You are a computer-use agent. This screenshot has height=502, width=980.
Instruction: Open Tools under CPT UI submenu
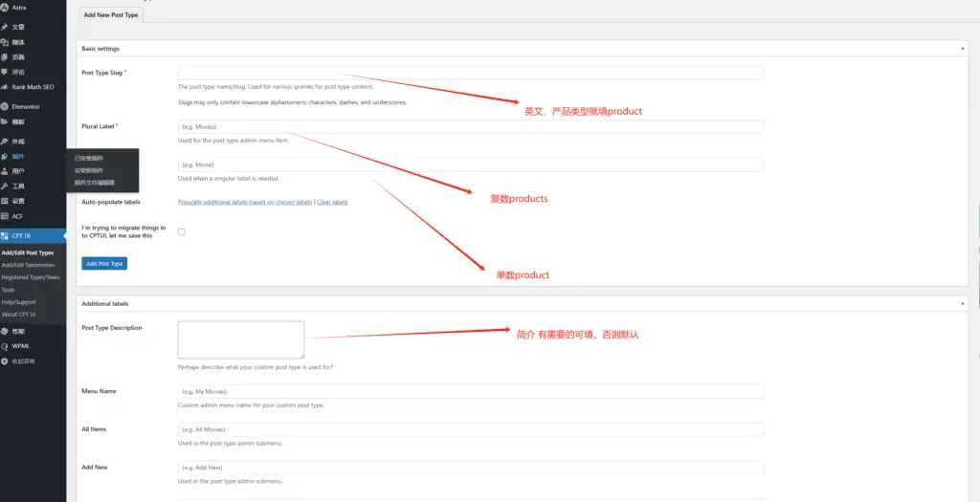coord(8,290)
